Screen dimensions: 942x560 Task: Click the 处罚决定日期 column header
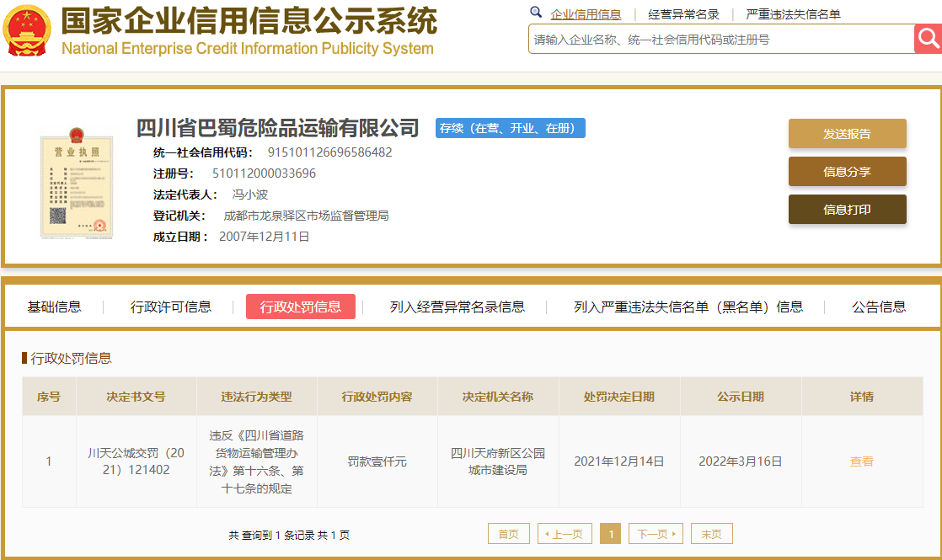(619, 397)
